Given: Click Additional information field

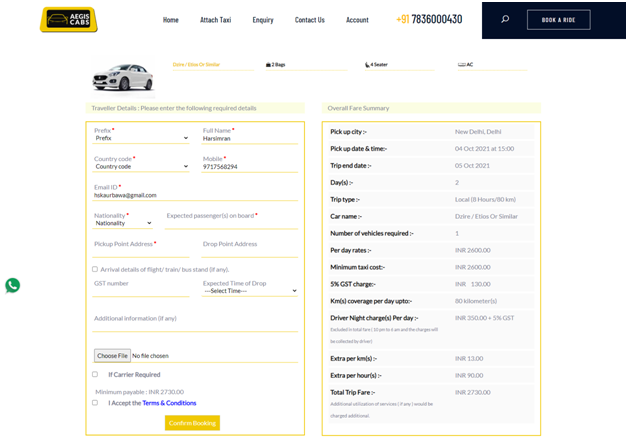Looking at the screenshot, I should (x=195, y=327).
